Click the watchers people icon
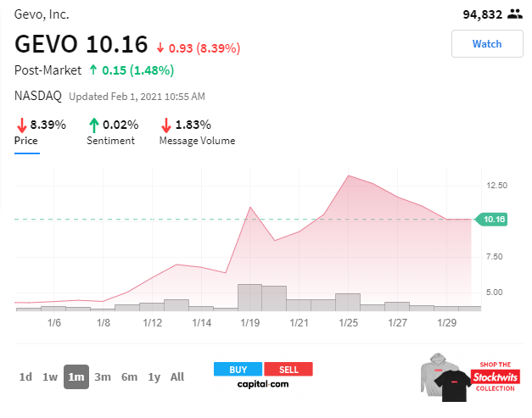The image size is (532, 418). [x=515, y=14]
